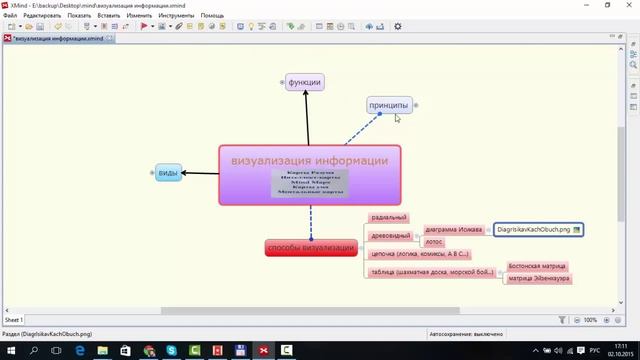Click the green tag label icon

[x=290, y=27]
